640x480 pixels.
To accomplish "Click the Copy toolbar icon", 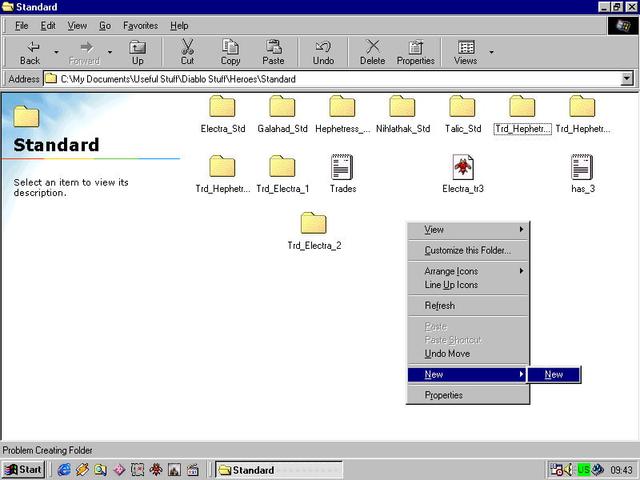I will click(230, 52).
